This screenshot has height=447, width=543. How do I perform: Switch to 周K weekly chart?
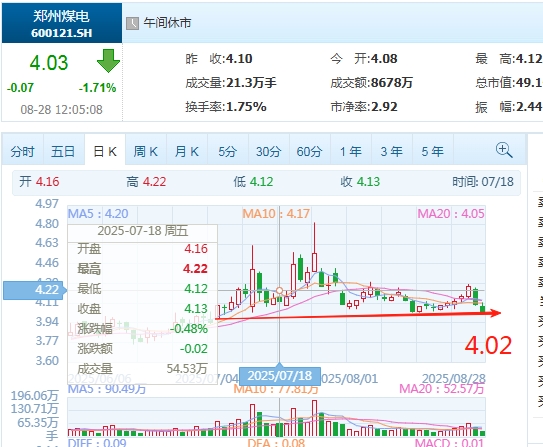(x=146, y=152)
